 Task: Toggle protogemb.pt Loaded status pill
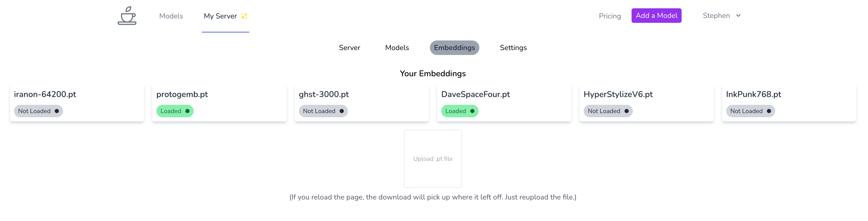(175, 111)
